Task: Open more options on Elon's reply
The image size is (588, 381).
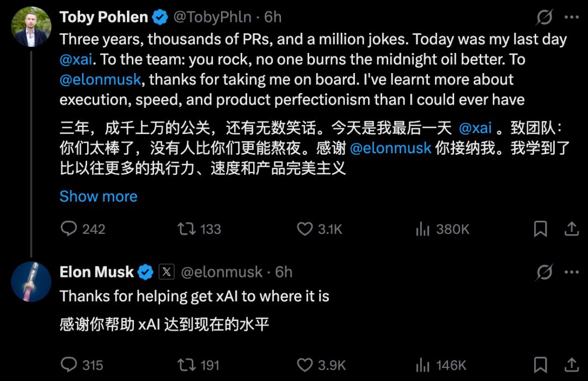Action: pos(571,271)
